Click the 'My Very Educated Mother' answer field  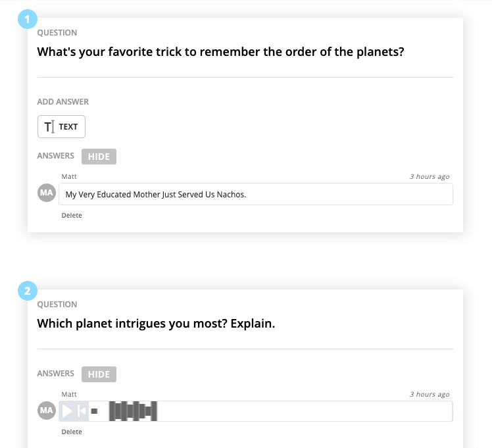pos(256,194)
